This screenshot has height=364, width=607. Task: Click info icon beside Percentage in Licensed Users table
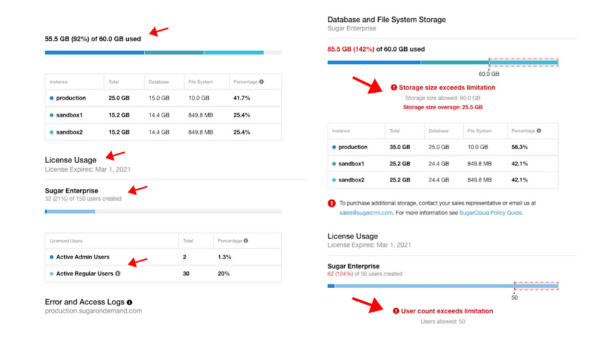(246, 241)
